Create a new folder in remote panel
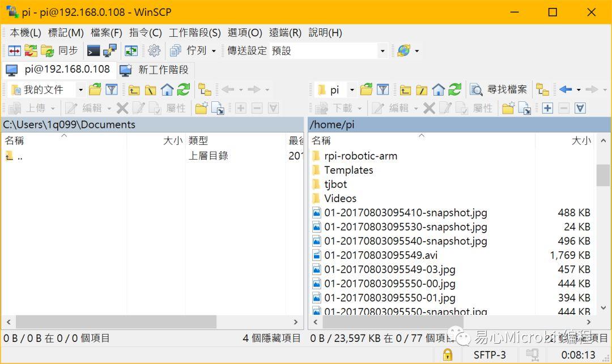The height and width of the screenshot is (364, 612). click(x=508, y=108)
